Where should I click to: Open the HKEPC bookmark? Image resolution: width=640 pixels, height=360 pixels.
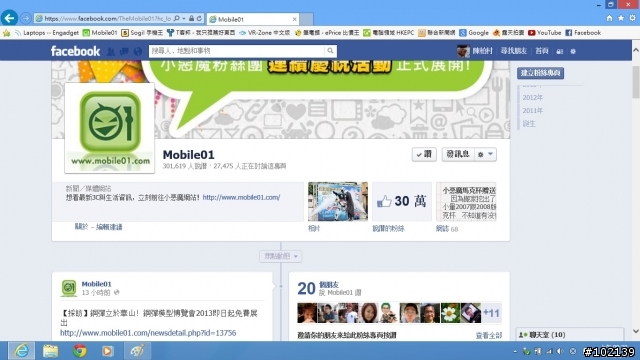[x=389, y=33]
